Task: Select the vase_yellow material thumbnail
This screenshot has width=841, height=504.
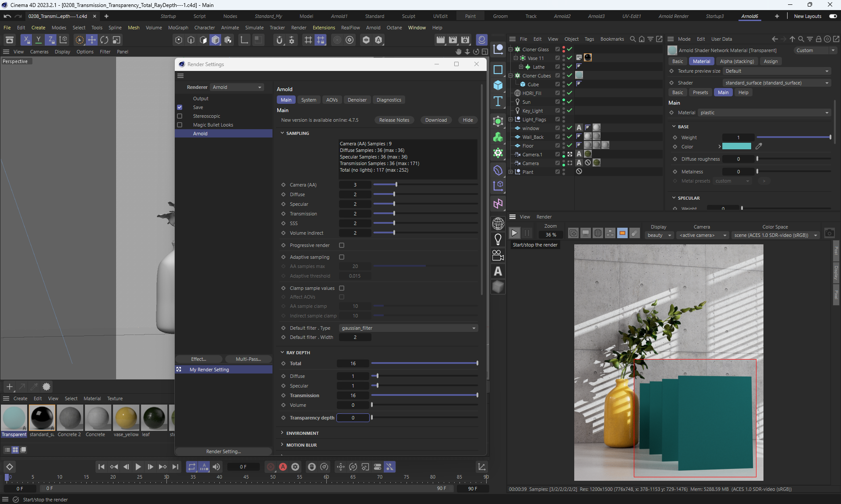Action: (x=126, y=418)
